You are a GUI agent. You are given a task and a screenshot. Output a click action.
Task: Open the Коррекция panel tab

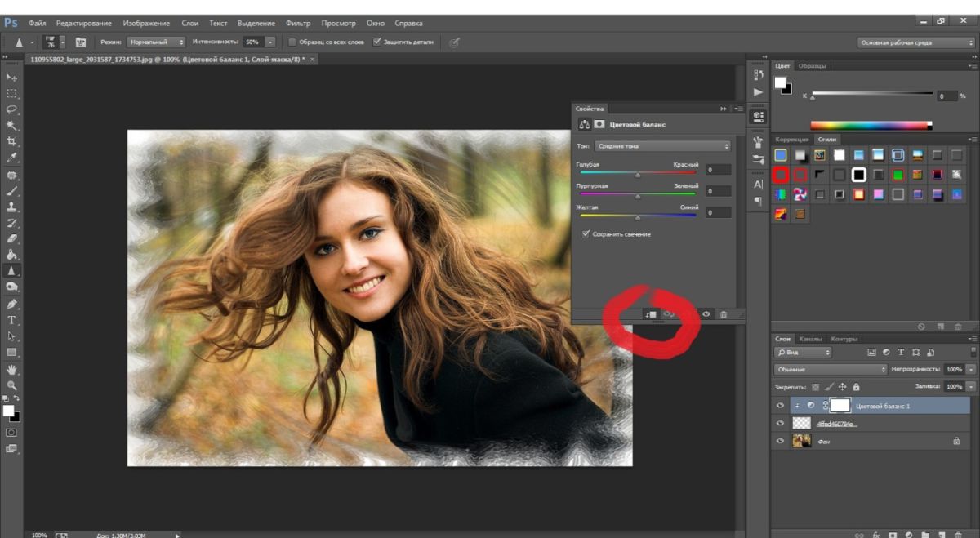[791, 140]
